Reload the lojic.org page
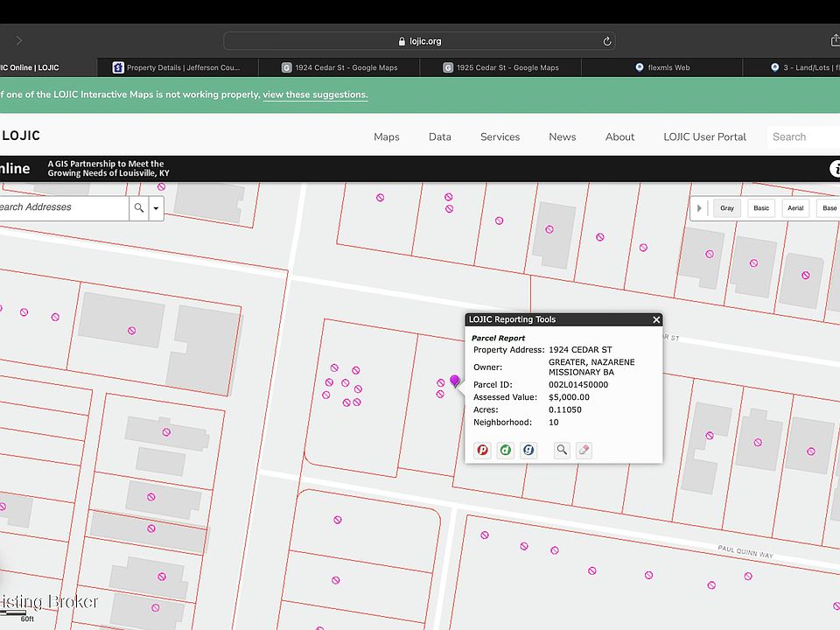The height and width of the screenshot is (630, 840). (x=606, y=41)
